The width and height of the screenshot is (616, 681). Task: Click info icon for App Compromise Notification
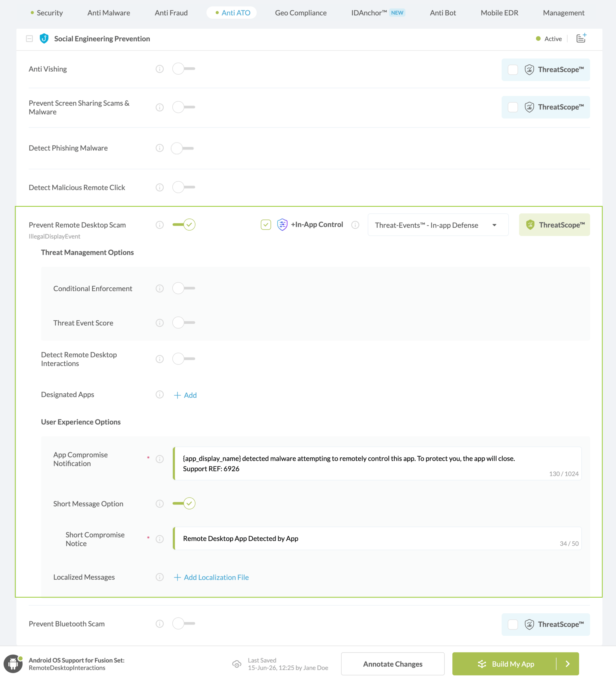coord(159,459)
